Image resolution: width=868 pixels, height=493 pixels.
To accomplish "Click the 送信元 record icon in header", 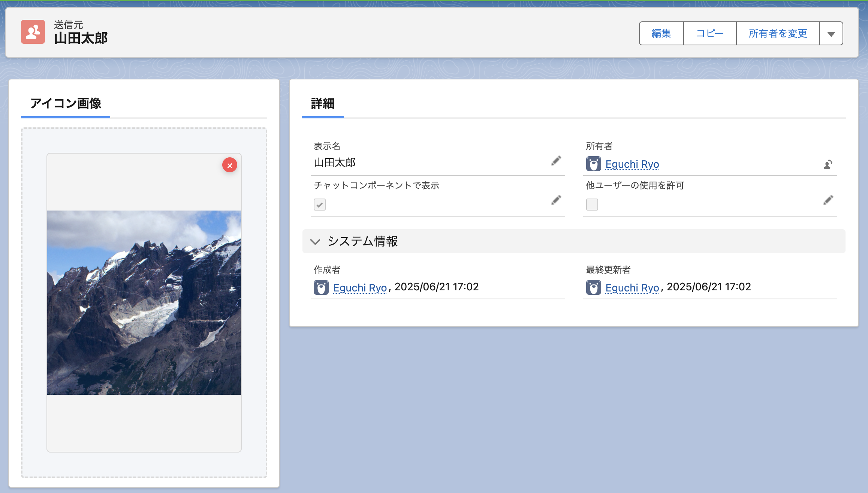I will (x=33, y=32).
